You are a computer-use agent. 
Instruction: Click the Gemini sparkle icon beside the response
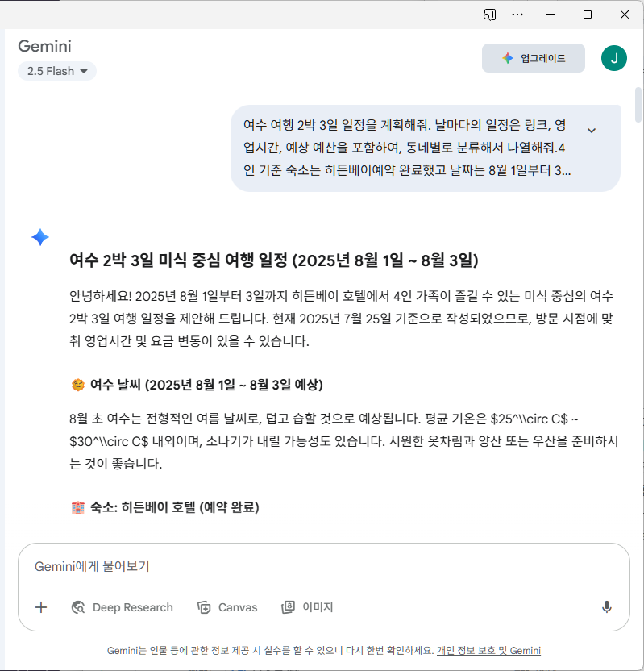tap(39, 235)
